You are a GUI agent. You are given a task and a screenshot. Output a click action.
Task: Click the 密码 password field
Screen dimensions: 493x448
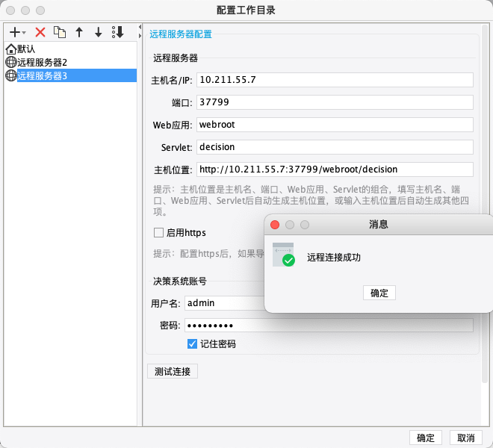329,325
